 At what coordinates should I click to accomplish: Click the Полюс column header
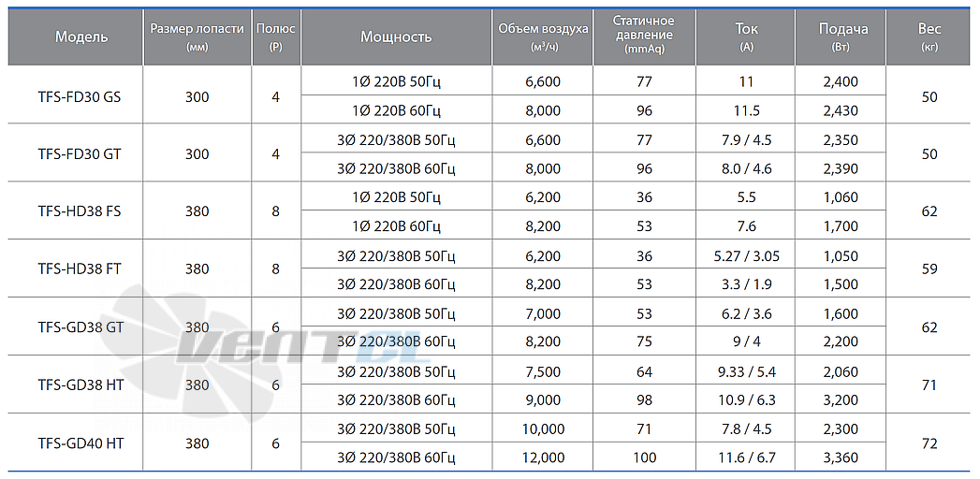tap(276, 36)
